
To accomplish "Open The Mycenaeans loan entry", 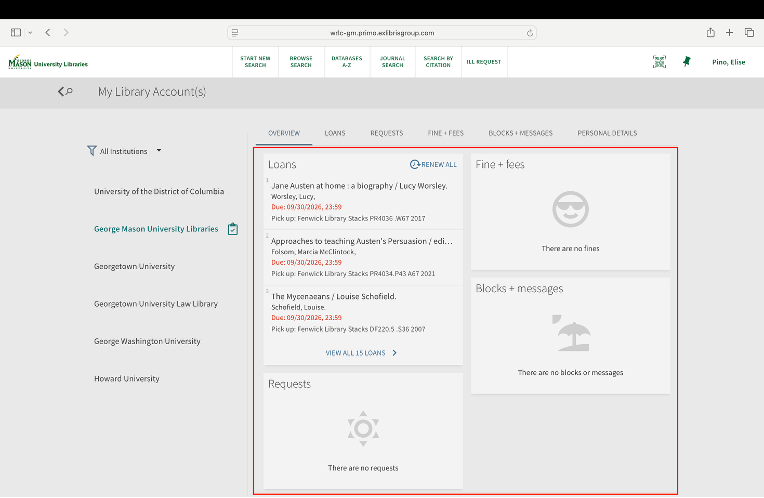I will (334, 296).
